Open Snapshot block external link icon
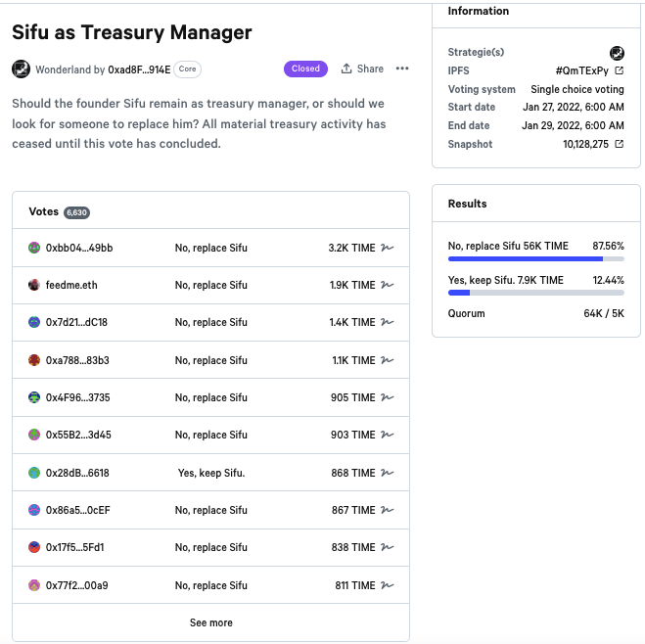This screenshot has height=644, width=645. coord(620,144)
